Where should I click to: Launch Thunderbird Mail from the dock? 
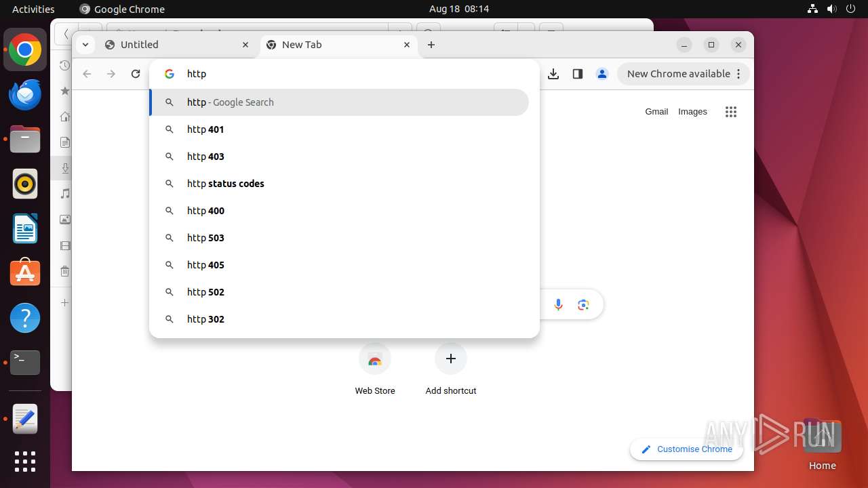tap(25, 95)
